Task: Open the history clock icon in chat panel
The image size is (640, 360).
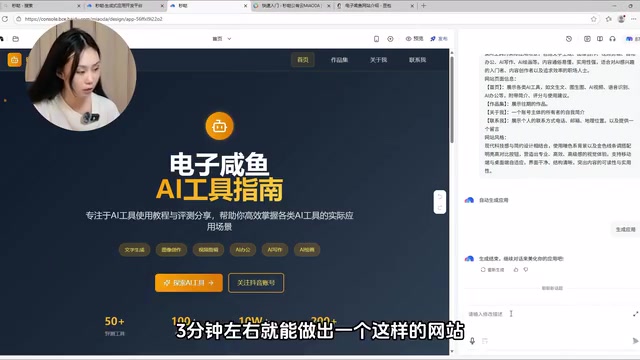Action: 569,39
